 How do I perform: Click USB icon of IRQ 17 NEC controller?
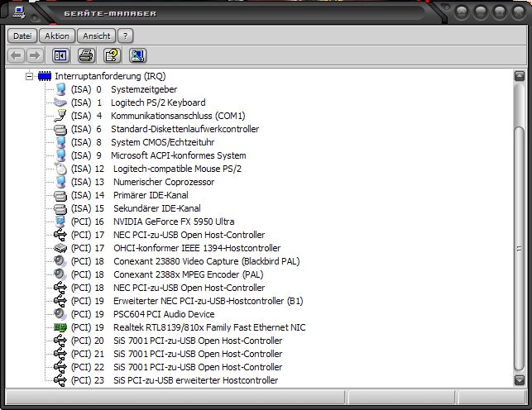point(60,235)
